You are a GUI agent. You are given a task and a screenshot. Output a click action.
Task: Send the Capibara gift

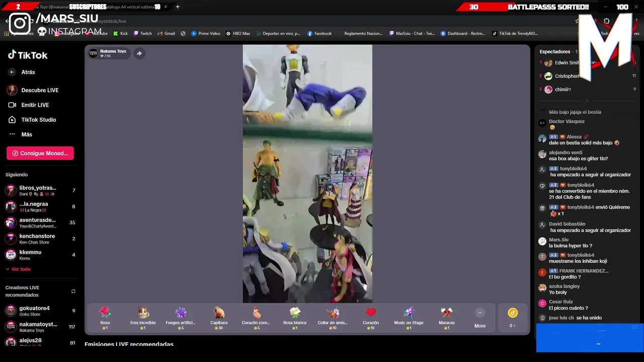click(x=219, y=318)
